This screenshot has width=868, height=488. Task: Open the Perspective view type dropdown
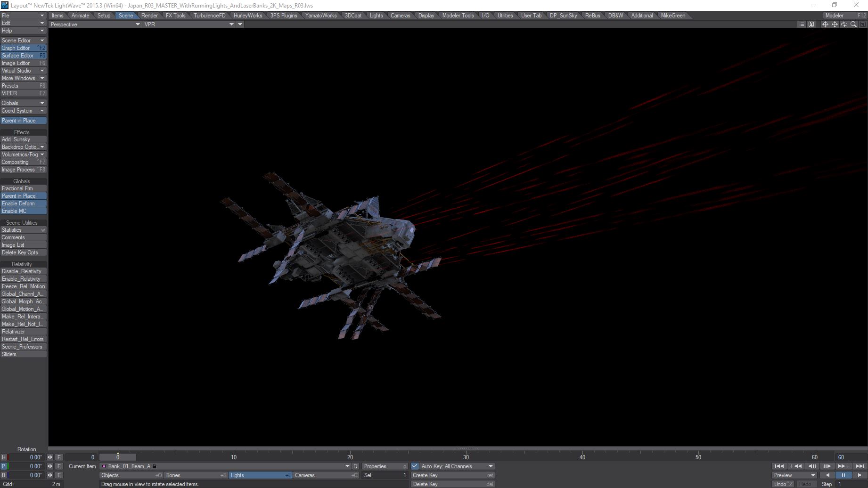95,24
